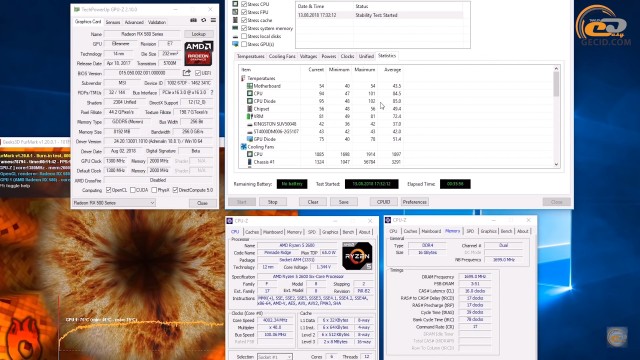Click the left CPU-Z window title icon
The height and width of the screenshot is (360, 640).
[230, 221]
